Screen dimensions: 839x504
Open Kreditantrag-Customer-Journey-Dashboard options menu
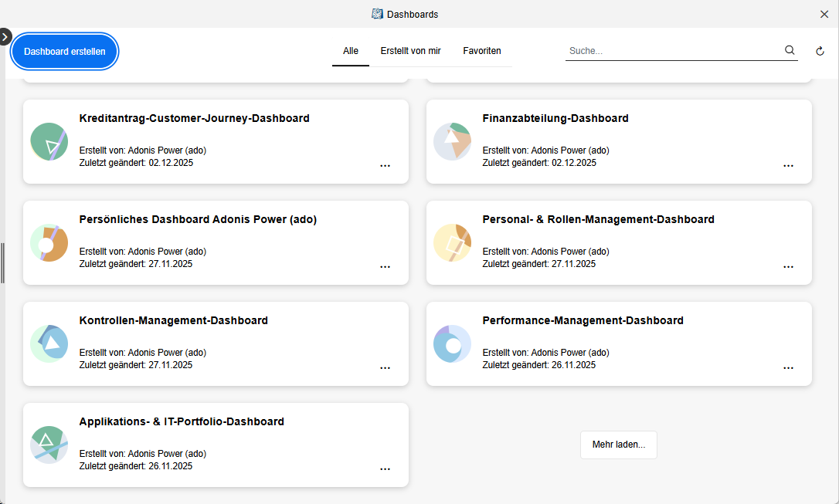coord(386,166)
